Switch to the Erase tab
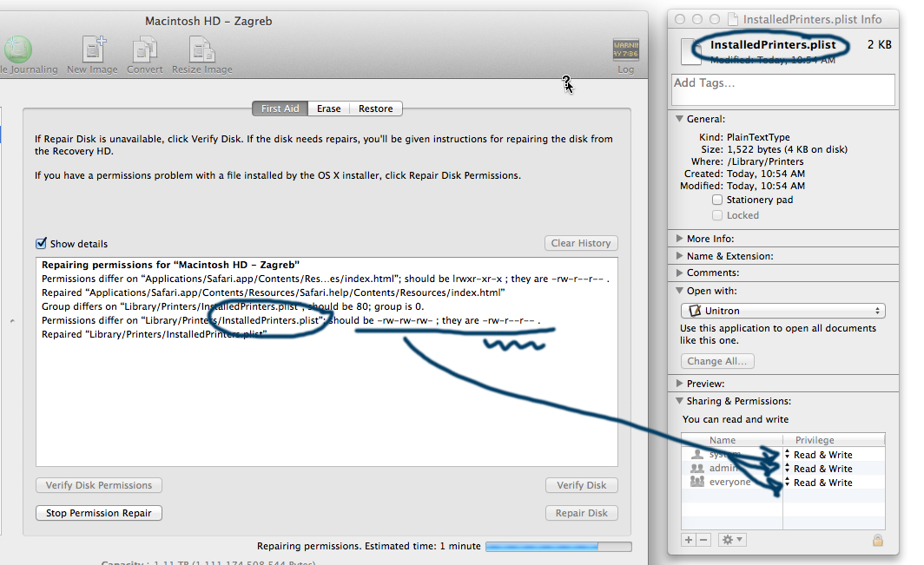 (329, 108)
